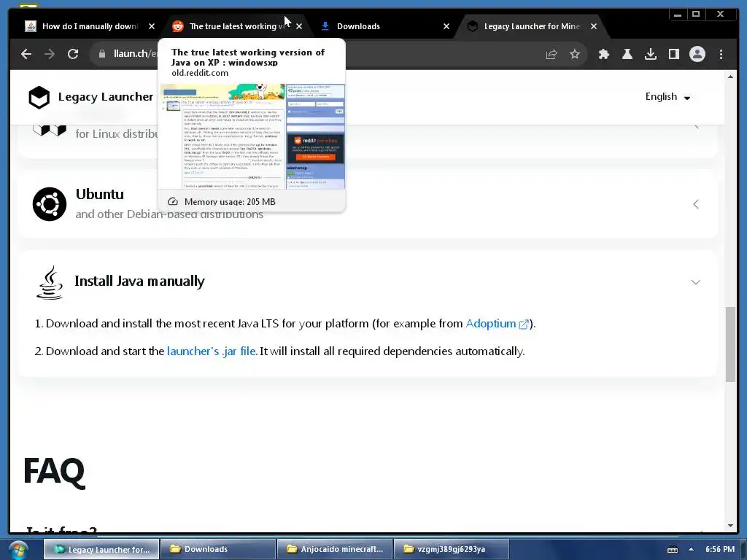Click the browser forward arrow

pyautogui.click(x=50, y=54)
